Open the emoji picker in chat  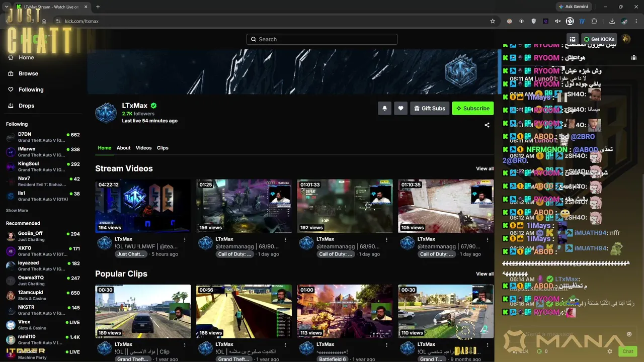(629, 334)
